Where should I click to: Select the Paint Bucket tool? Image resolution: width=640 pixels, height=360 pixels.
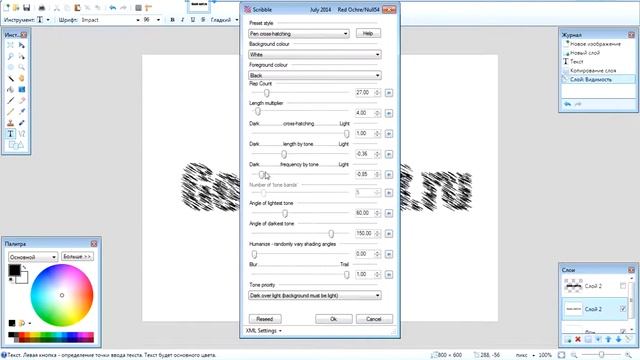coord(11,89)
